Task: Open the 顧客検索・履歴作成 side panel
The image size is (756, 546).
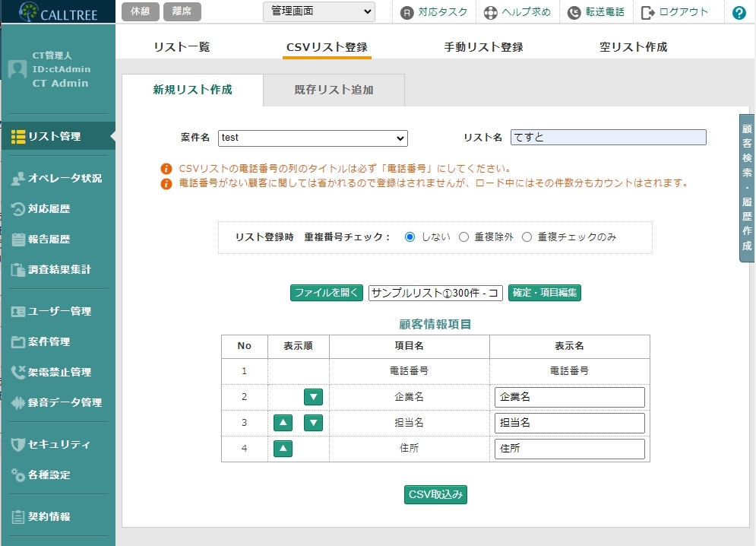Action: click(747, 188)
